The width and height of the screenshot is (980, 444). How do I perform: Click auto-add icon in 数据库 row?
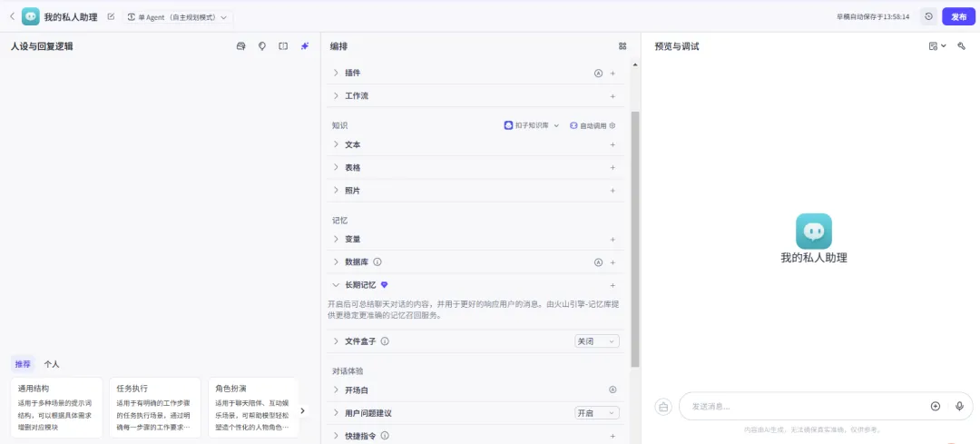point(598,262)
